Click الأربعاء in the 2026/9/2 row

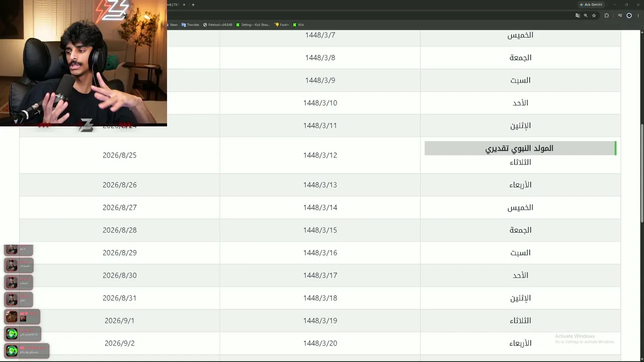click(x=520, y=343)
